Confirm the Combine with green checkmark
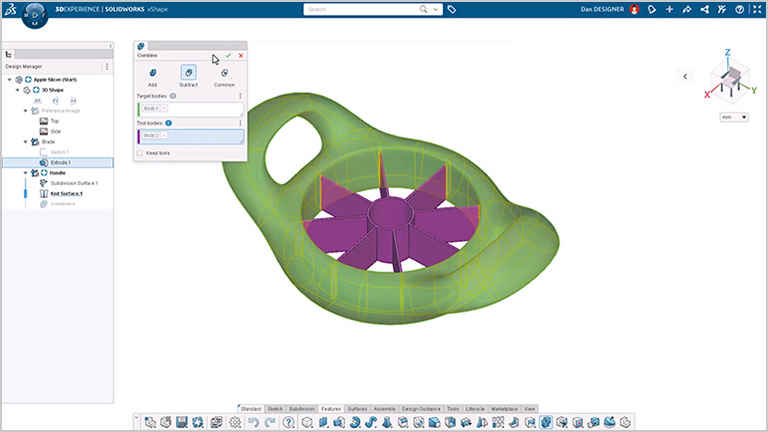Screen dimensions: 768x432 (229, 55)
